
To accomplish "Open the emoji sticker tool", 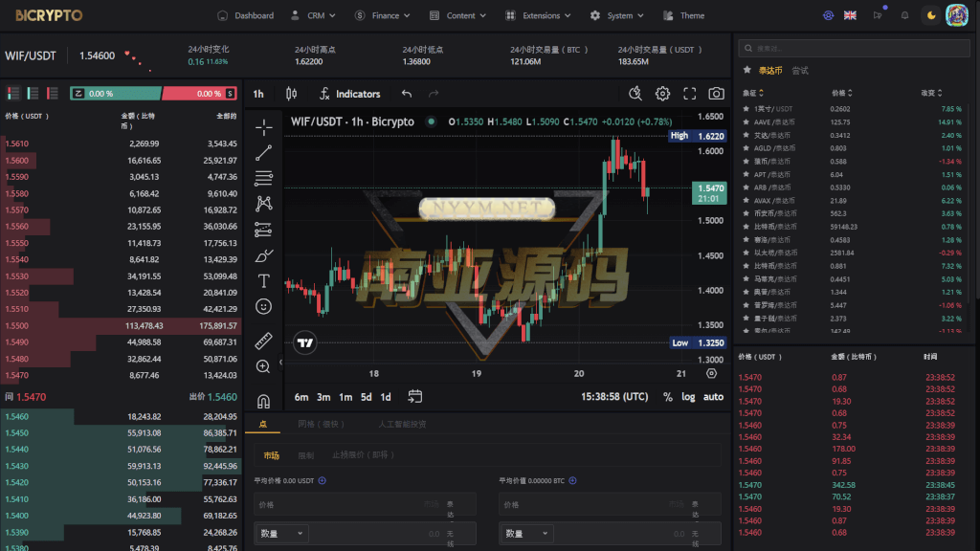I will 264,307.
